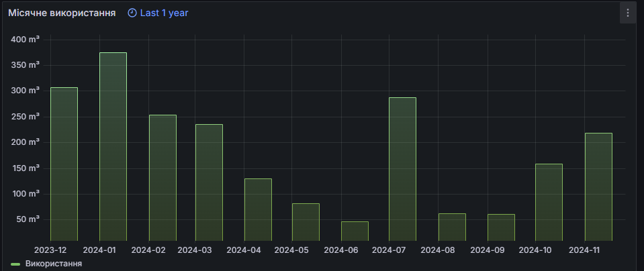Select the smallest 2024-06 bar
The image size is (644, 271).
(x=355, y=231)
